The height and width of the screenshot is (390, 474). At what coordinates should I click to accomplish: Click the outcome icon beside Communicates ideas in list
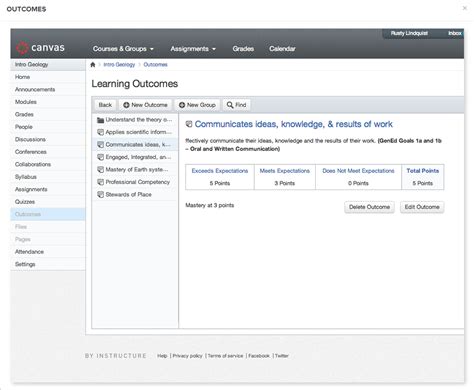100,145
